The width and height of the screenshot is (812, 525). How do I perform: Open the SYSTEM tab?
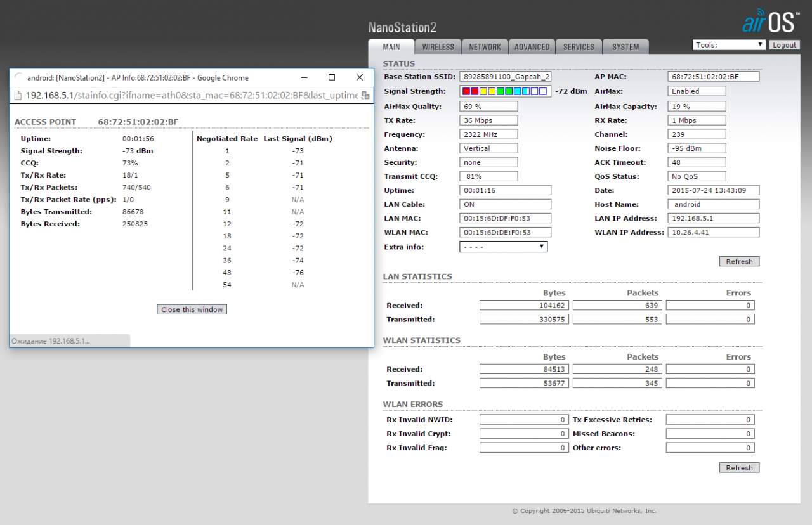pyautogui.click(x=625, y=47)
